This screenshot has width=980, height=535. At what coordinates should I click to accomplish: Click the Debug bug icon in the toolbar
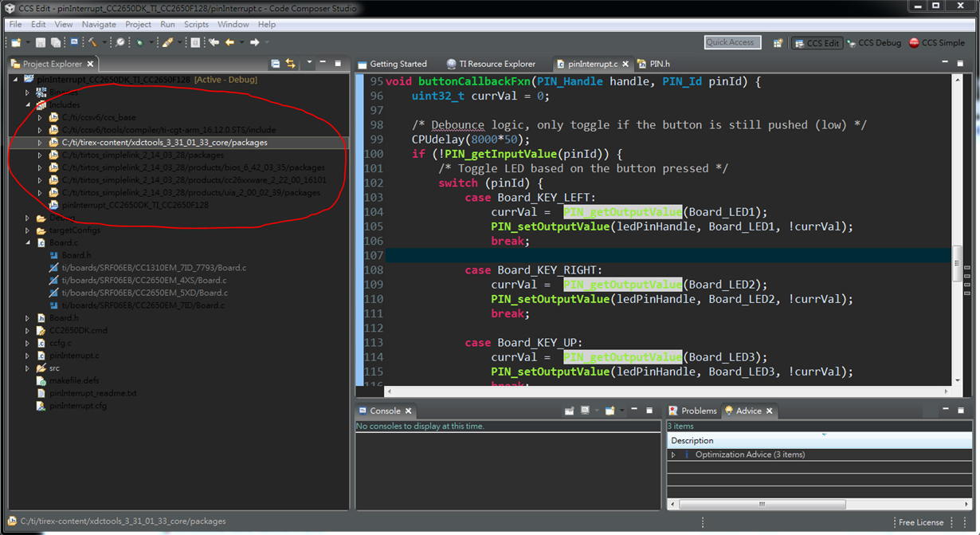(x=139, y=42)
